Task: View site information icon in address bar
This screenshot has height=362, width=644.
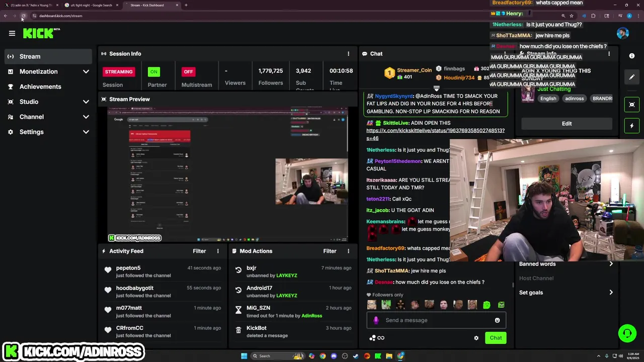Action: pos(34,16)
